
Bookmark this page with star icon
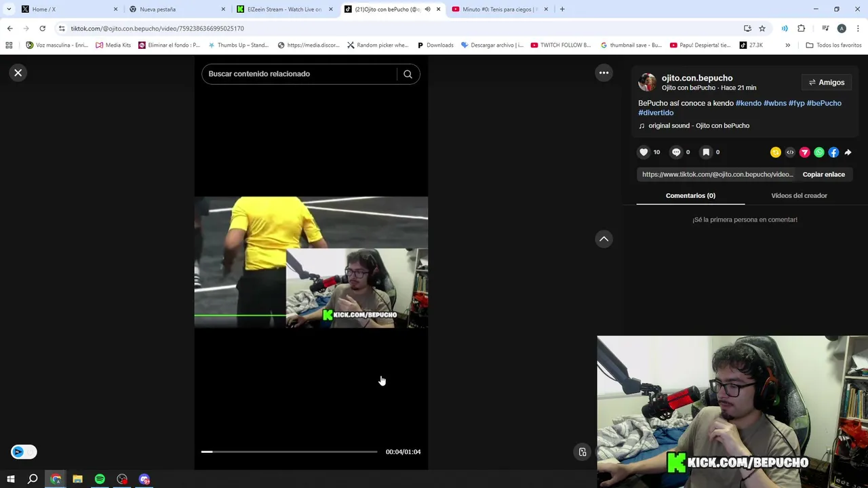(762, 28)
